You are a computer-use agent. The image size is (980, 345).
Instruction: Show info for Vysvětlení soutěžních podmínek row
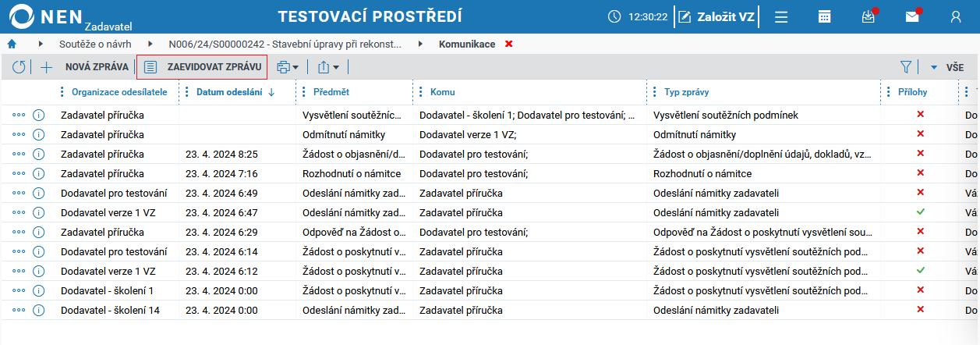(x=39, y=115)
